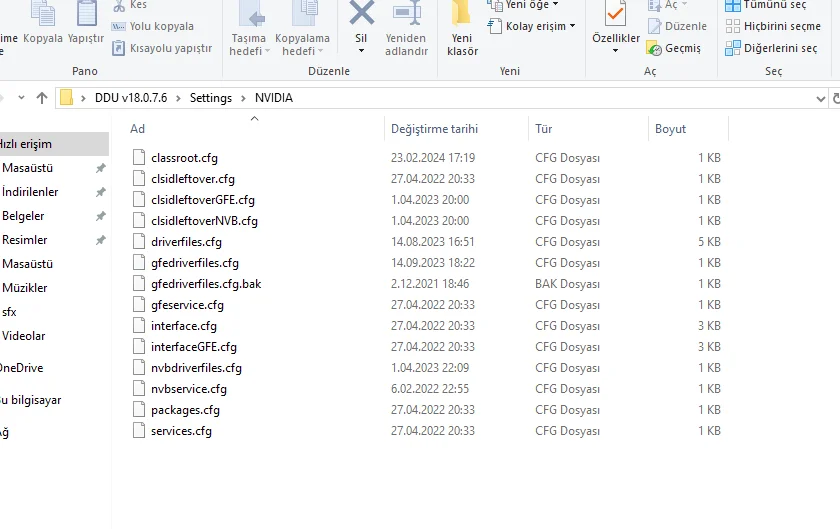Image resolution: width=840 pixels, height=529 pixels.
Task: Create a new folder with Yeni klasör
Action: (x=462, y=28)
